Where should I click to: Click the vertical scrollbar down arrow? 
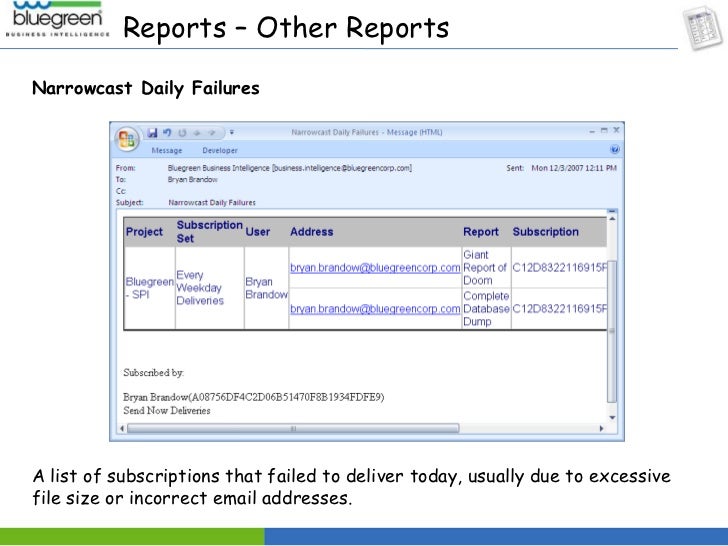tap(612, 417)
